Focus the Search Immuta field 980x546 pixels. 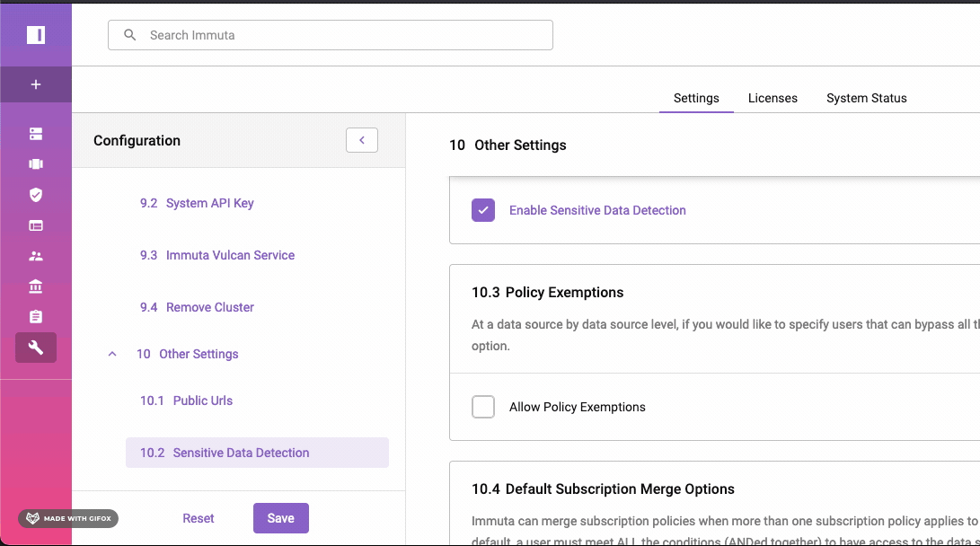click(330, 35)
